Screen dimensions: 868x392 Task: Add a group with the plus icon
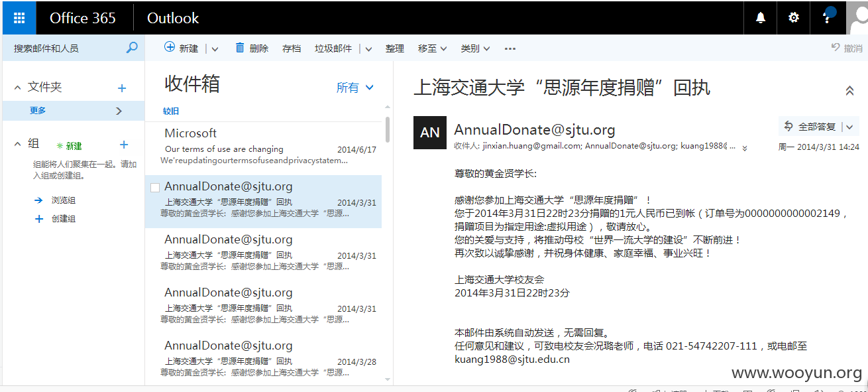(123, 145)
